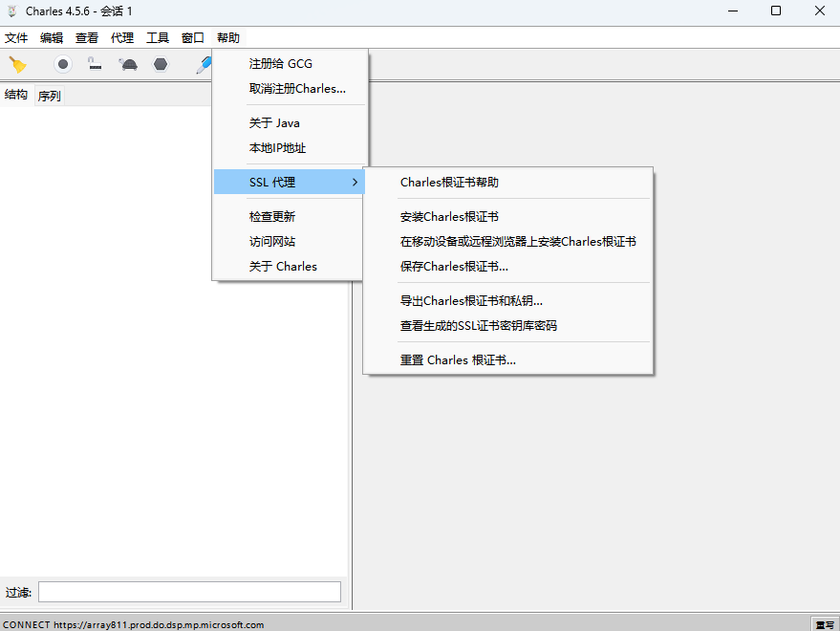Screen dimensions: 840x631
Task: Click the compose pen toolbar icon
Action: click(205, 65)
